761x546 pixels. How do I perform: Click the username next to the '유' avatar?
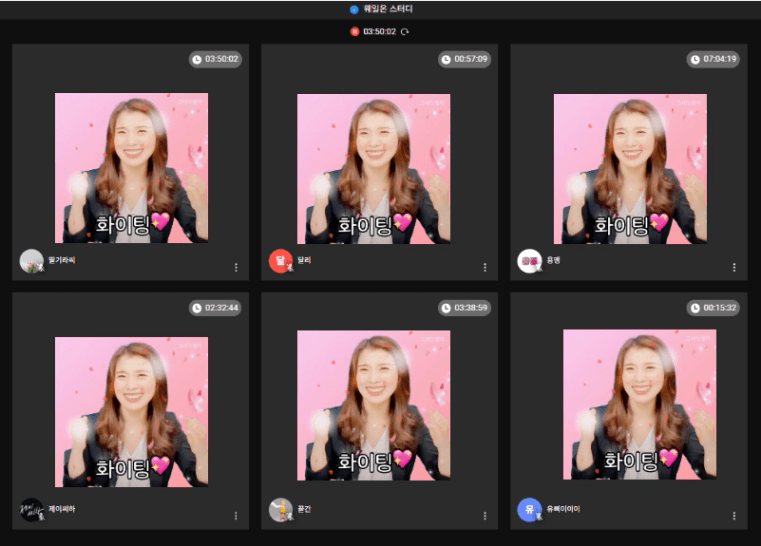[x=563, y=509]
